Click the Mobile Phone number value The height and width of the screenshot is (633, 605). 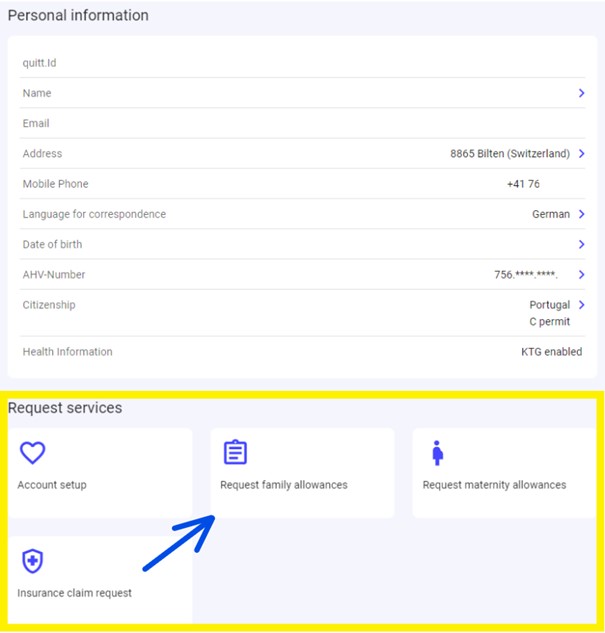525,184
